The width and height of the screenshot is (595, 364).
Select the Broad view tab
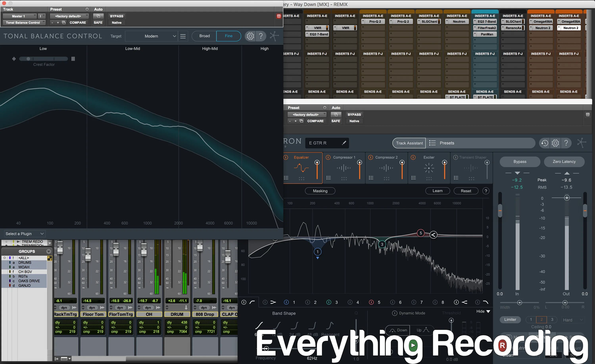click(204, 36)
